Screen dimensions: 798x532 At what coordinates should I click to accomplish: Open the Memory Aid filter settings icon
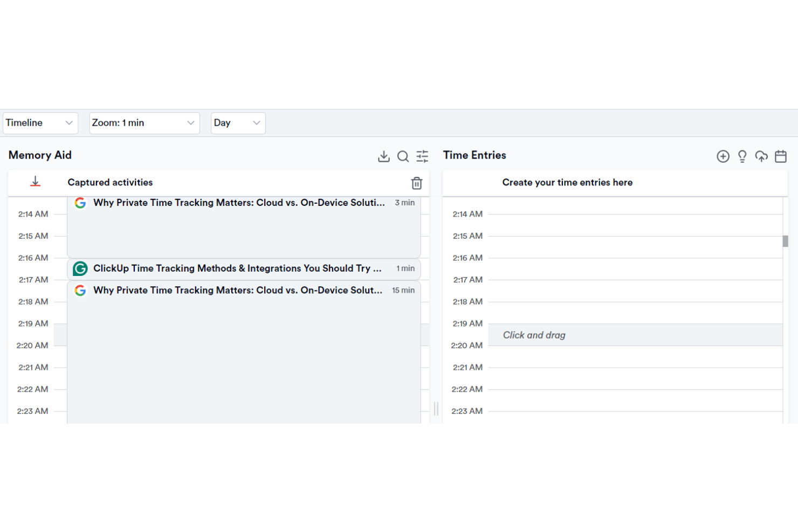click(422, 156)
